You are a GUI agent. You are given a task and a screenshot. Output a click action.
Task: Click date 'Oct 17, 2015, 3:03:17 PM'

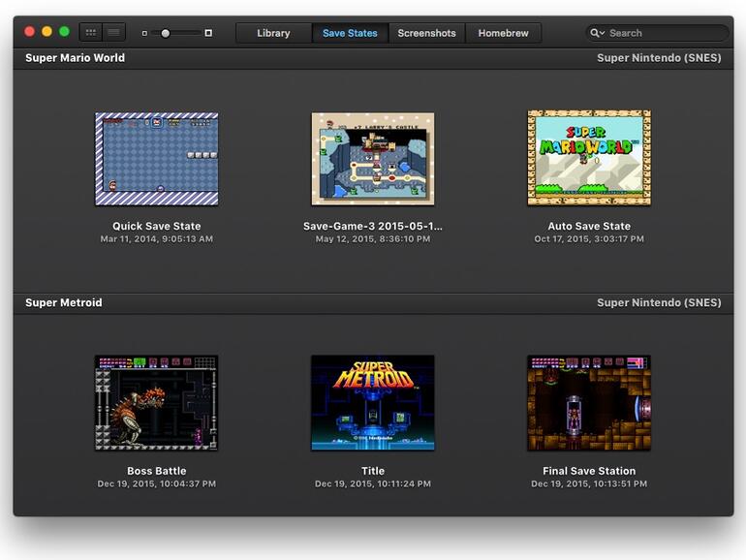(x=589, y=239)
